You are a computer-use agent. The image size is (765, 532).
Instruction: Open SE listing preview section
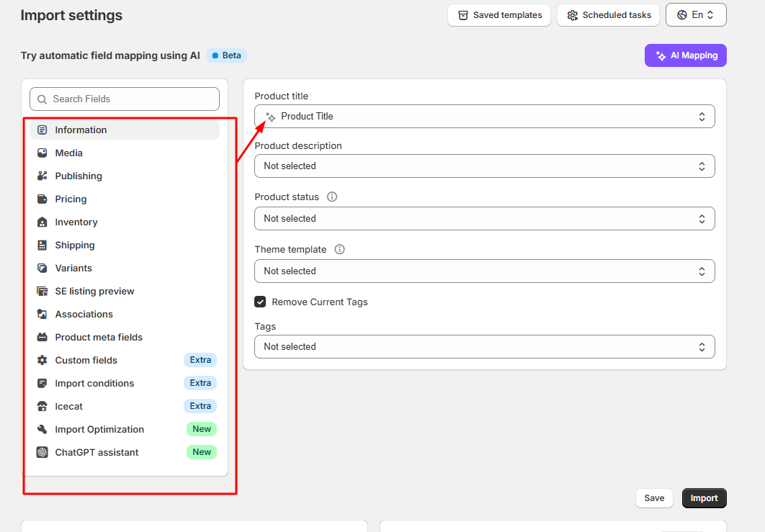125,291
